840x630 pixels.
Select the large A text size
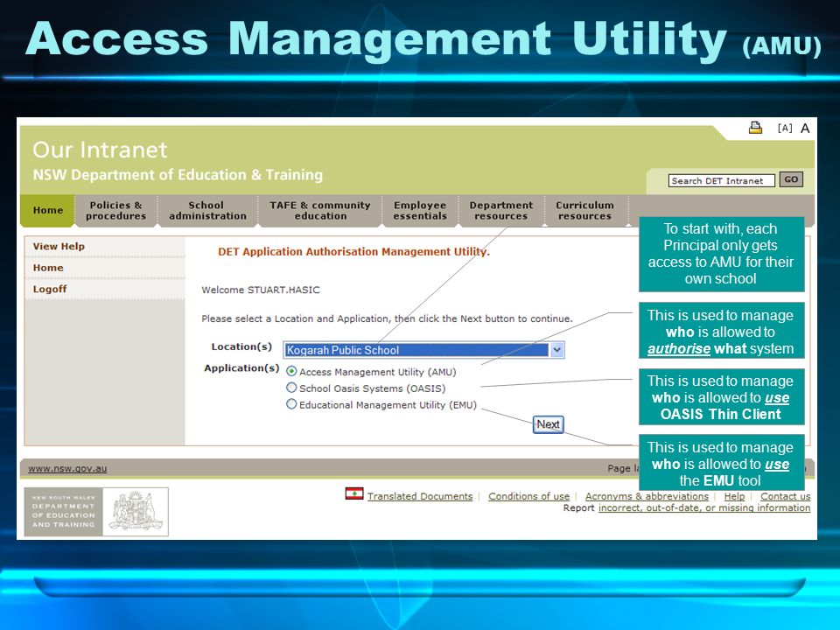[805, 129]
